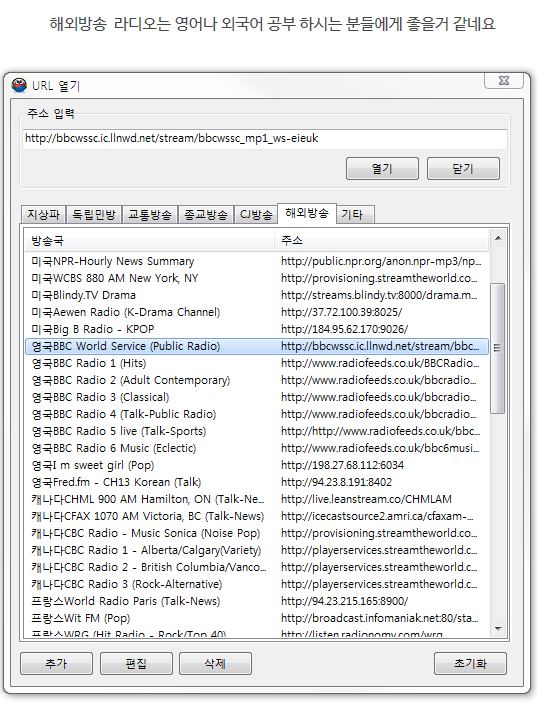
Task: Select 프랑스Wit FM (Pop)
Action: [257, 619]
